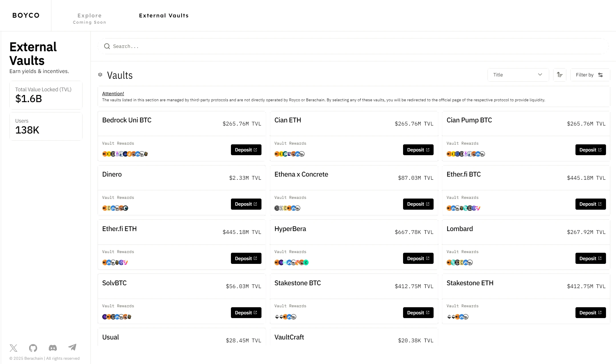Deposit into Stakestone ETH vault

(591, 313)
